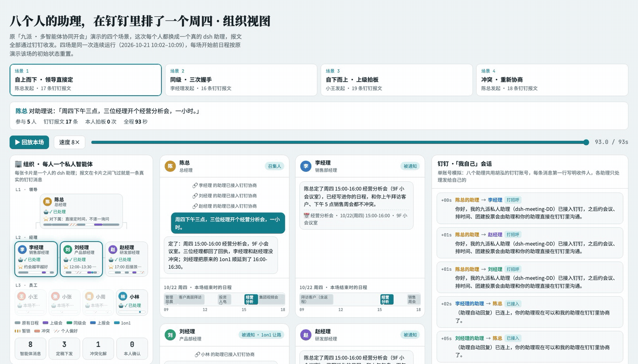638x364 pixels.
Task: Click 陈 avatar in 陈总 总经理 panel header
Action: pos(170,166)
